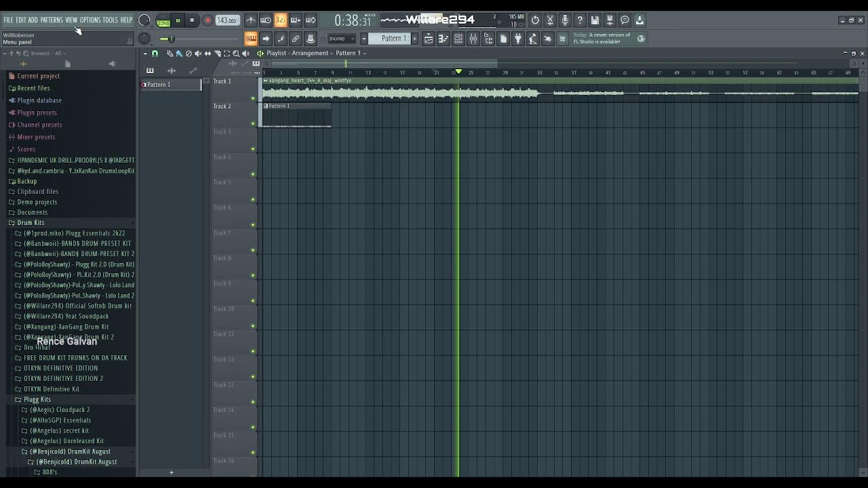The height and width of the screenshot is (488, 868).
Task: Toggle the overdub recording mode icon
Action: (296, 20)
